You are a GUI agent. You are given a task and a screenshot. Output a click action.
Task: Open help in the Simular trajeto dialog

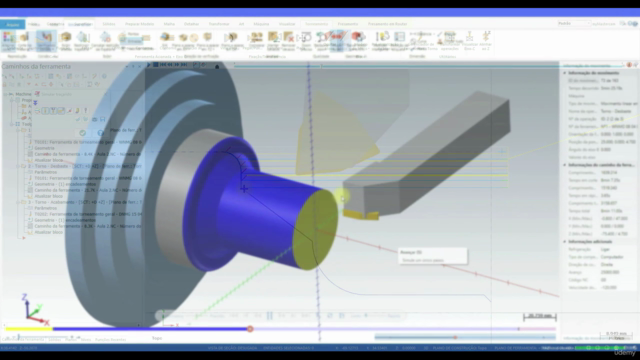click(x=100, y=133)
